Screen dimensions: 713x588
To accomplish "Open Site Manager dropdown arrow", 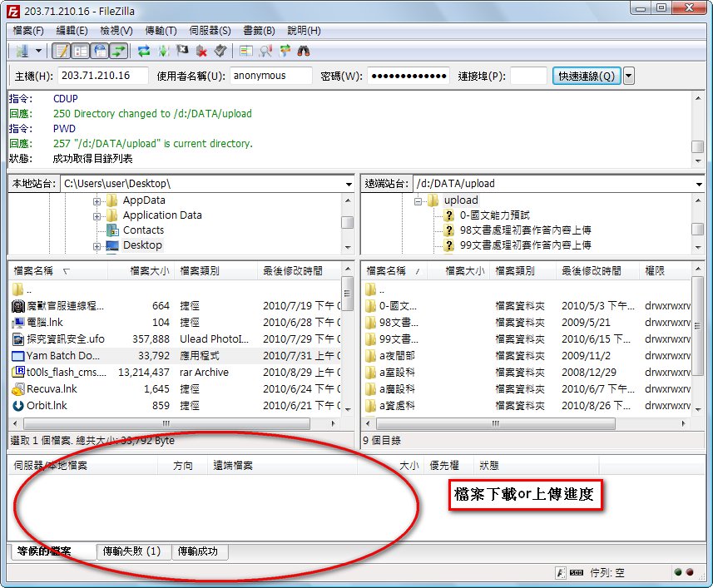I will (x=38, y=51).
